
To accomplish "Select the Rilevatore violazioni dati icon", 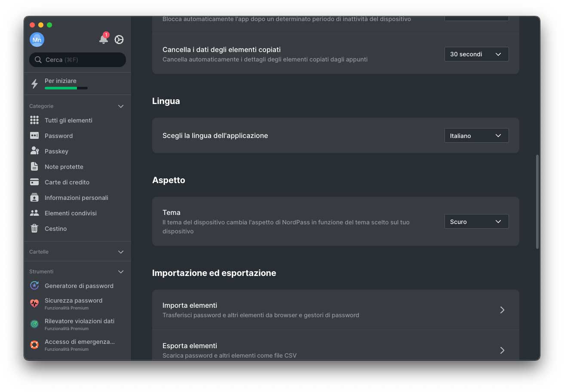I will (x=34, y=324).
